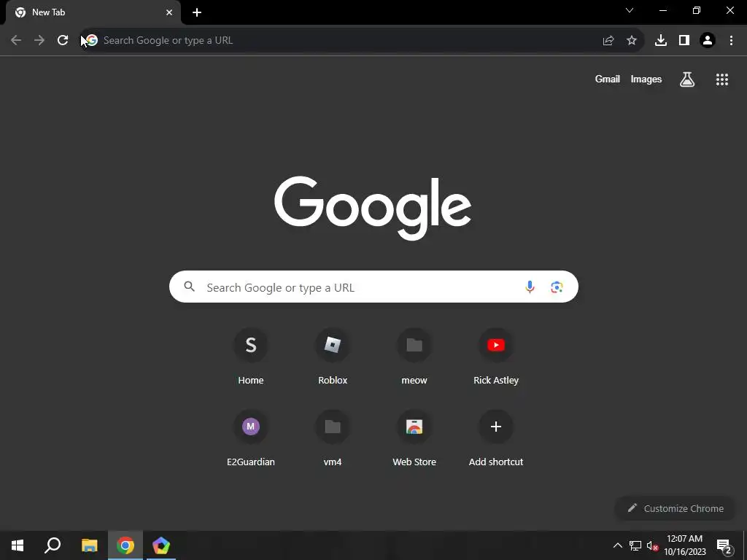This screenshot has height=560, width=747.
Task: Open the Web Store shortcut
Action: pyautogui.click(x=414, y=438)
